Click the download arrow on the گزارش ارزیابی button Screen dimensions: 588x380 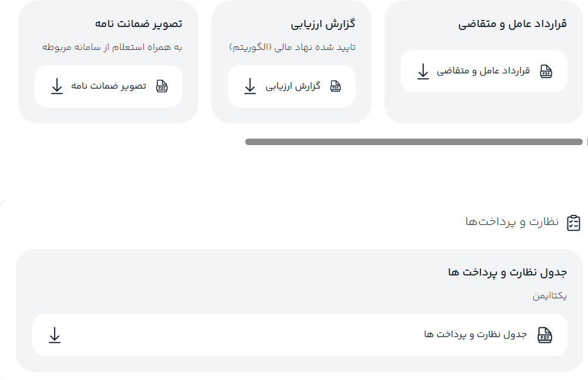(249, 86)
